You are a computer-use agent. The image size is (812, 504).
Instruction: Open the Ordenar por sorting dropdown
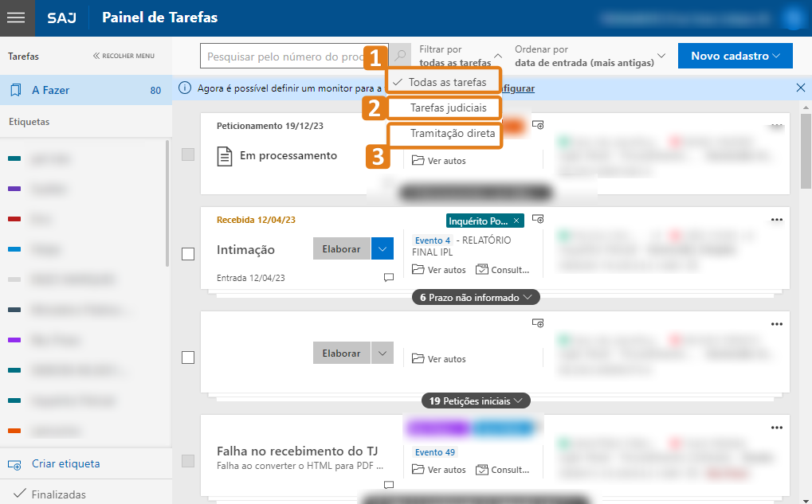590,56
